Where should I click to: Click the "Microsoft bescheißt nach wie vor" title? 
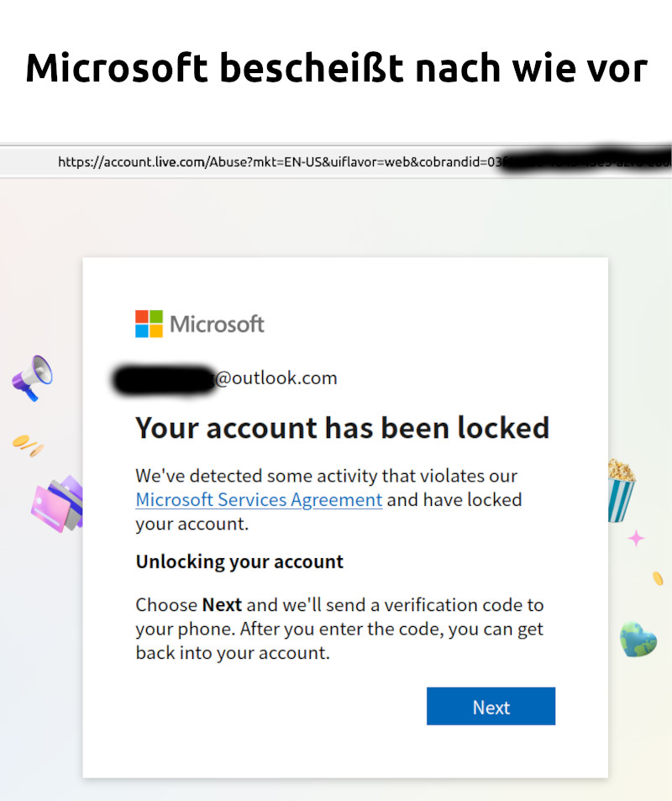tap(337, 68)
